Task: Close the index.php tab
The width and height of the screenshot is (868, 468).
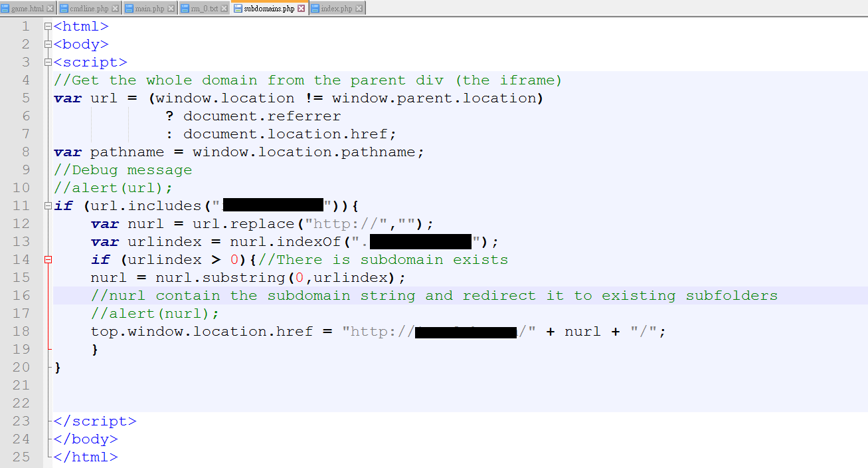Action: 359,9
